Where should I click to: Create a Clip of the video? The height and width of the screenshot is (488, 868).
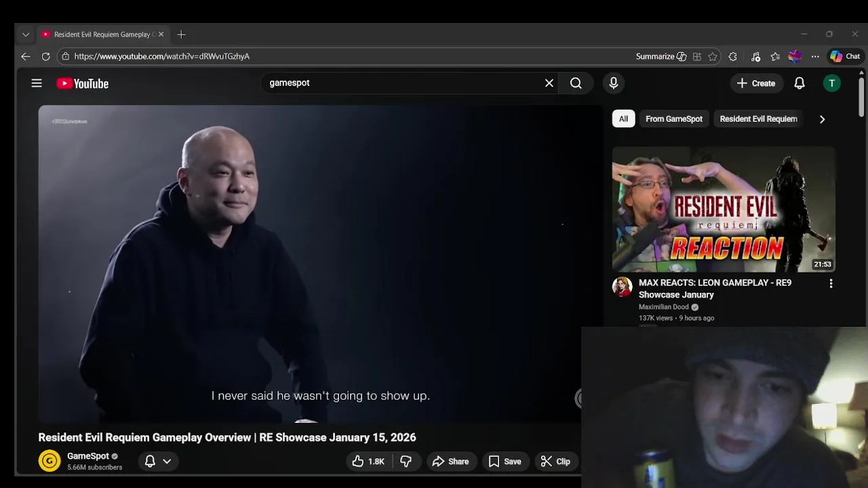pos(555,462)
